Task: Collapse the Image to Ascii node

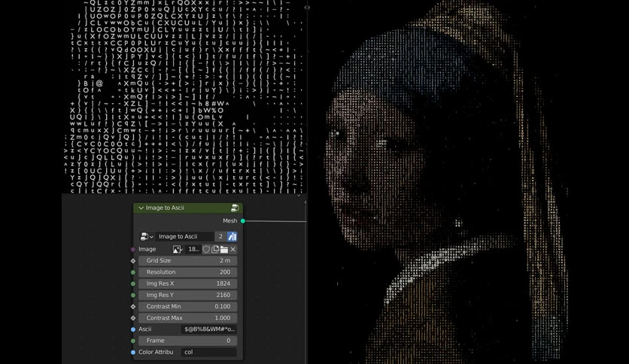Action: (x=141, y=208)
